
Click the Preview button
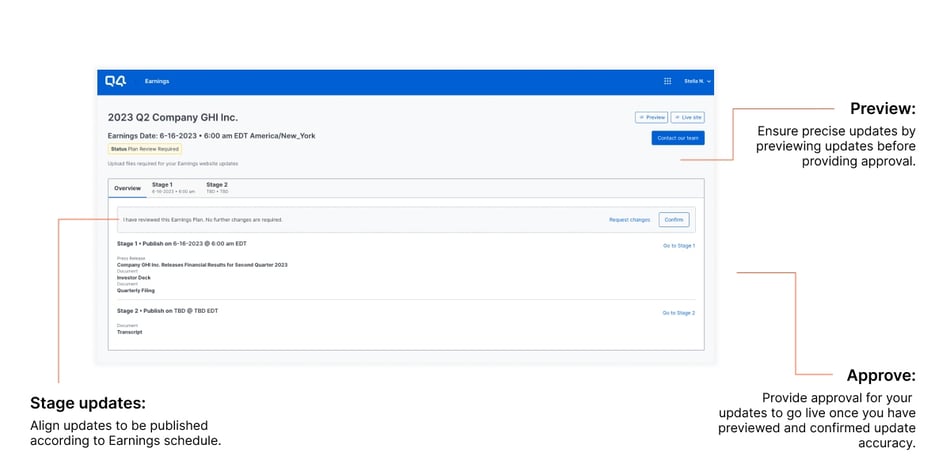pos(651,117)
